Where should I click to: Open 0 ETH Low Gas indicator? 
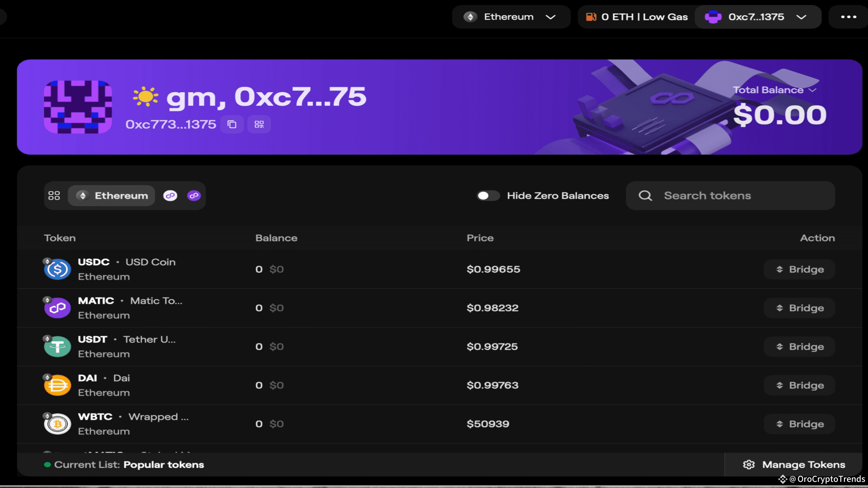pos(637,17)
